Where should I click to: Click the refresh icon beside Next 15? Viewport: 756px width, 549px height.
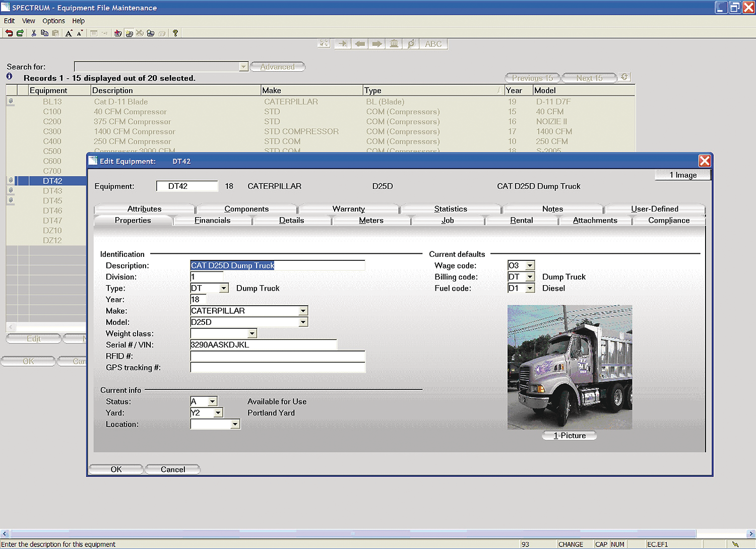(x=624, y=77)
